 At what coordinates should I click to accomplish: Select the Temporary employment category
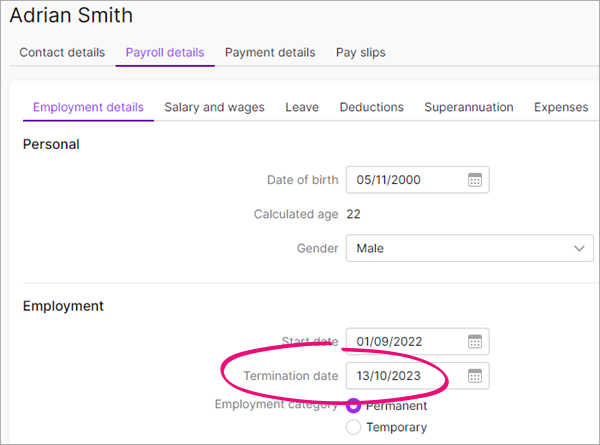coord(353,427)
